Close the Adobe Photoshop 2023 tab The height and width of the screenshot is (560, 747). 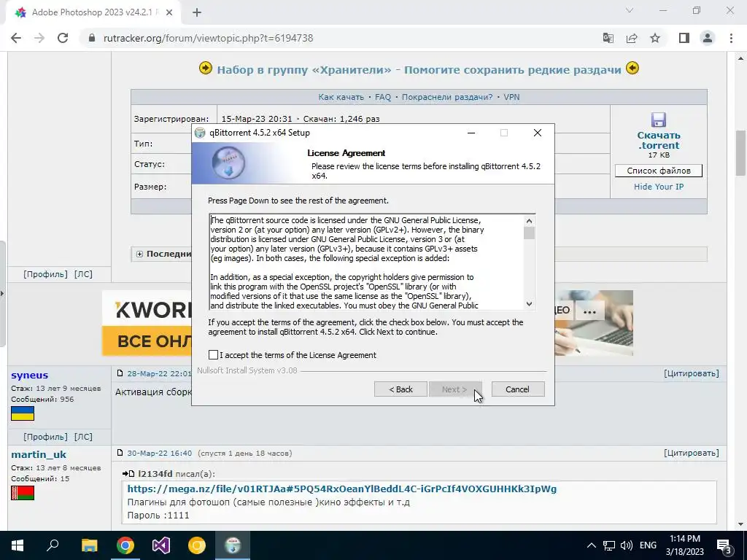[169, 13]
